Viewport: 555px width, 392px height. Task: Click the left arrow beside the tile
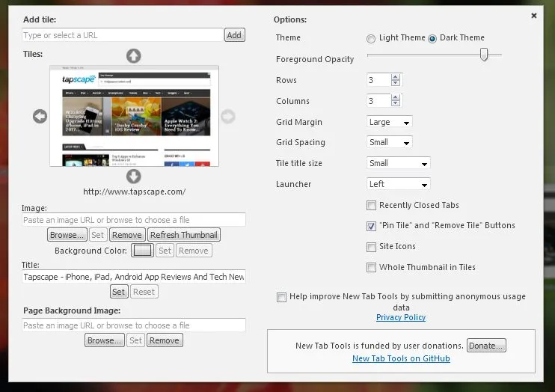[x=40, y=116]
